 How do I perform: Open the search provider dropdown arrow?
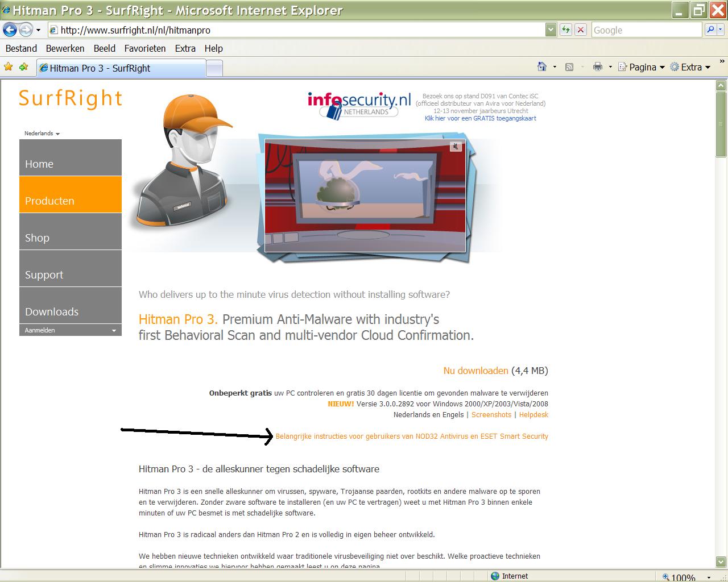(722, 30)
